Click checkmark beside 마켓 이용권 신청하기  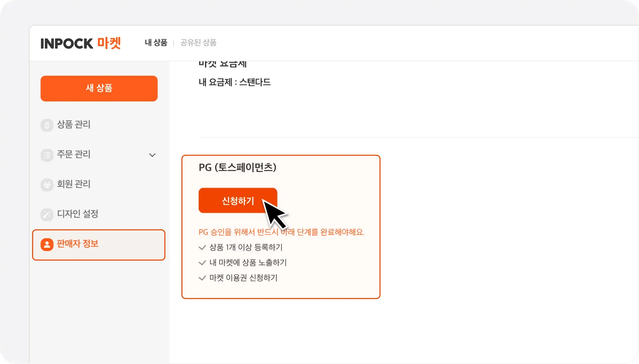(202, 278)
